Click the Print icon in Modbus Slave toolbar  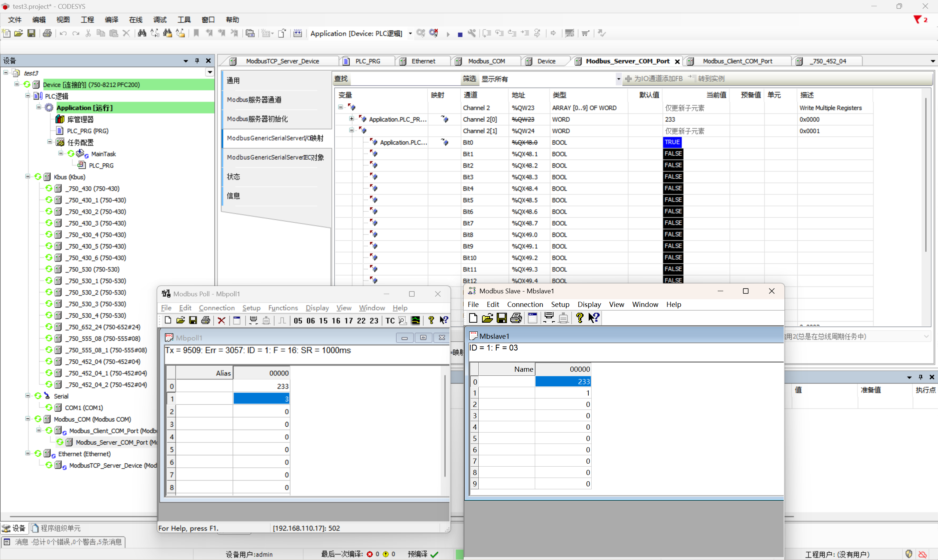[516, 318]
